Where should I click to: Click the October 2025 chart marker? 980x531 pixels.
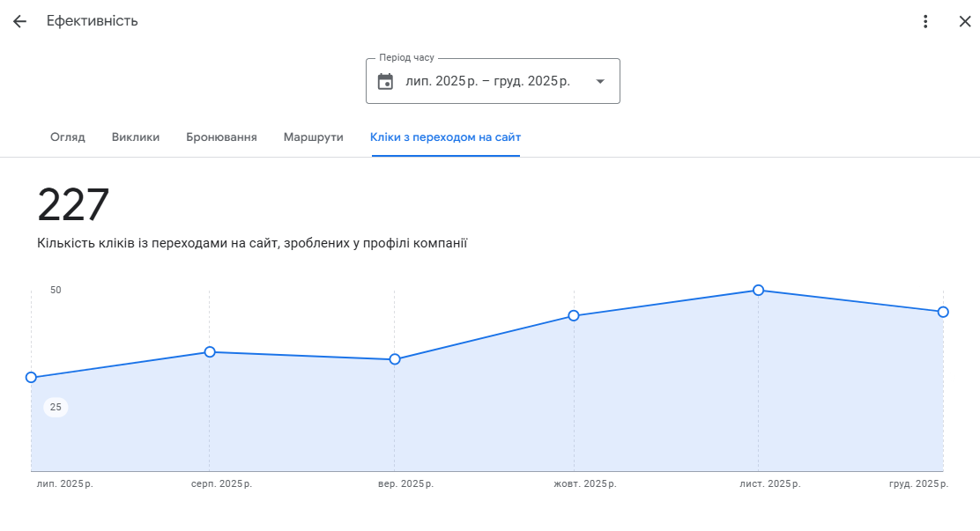pyautogui.click(x=574, y=315)
